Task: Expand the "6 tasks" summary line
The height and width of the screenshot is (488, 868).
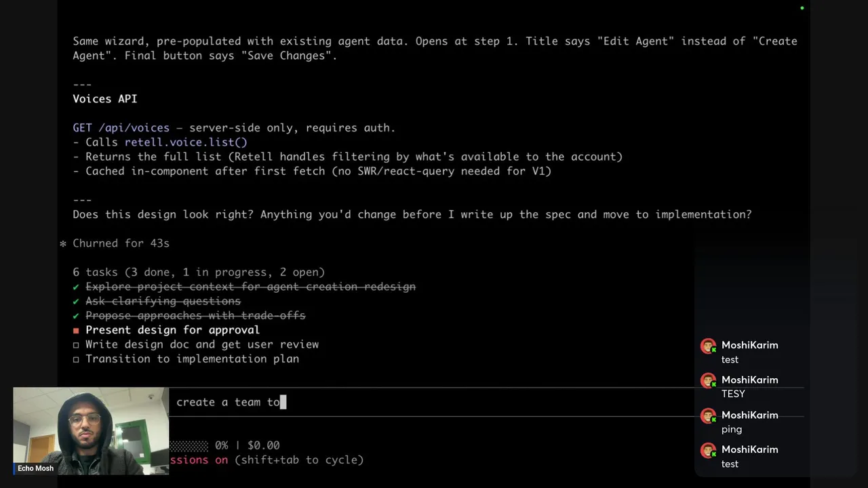Action: (x=199, y=272)
